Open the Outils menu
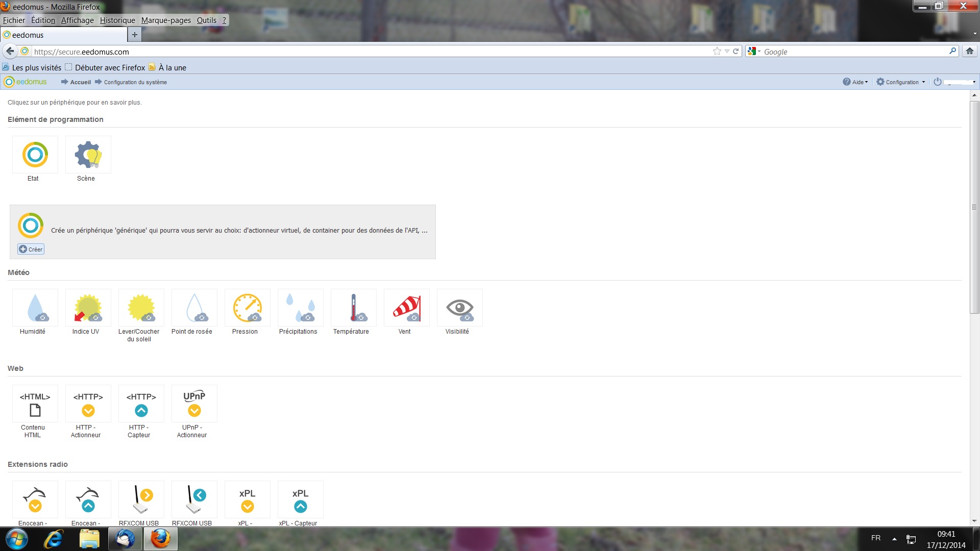The height and width of the screenshot is (551, 980). click(207, 20)
